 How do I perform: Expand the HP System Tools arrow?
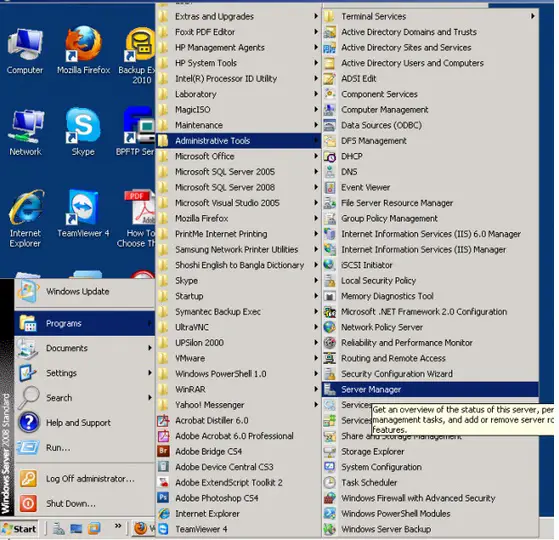tap(316, 63)
